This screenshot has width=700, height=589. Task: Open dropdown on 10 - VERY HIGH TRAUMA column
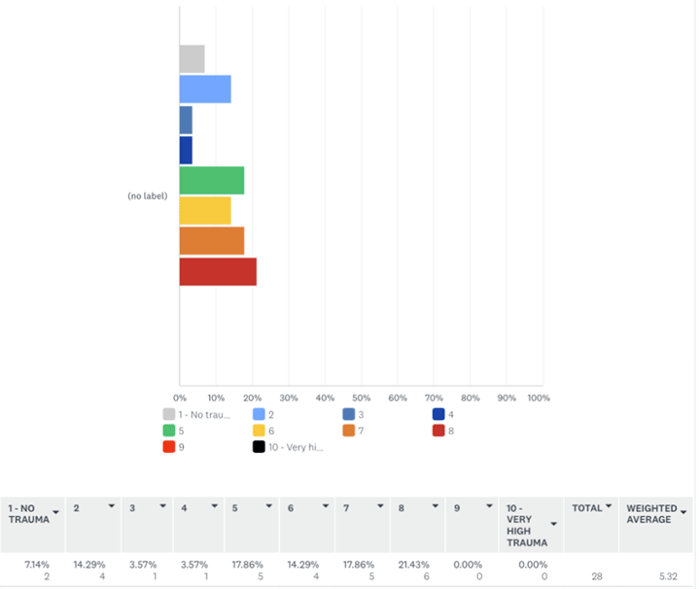553,524
